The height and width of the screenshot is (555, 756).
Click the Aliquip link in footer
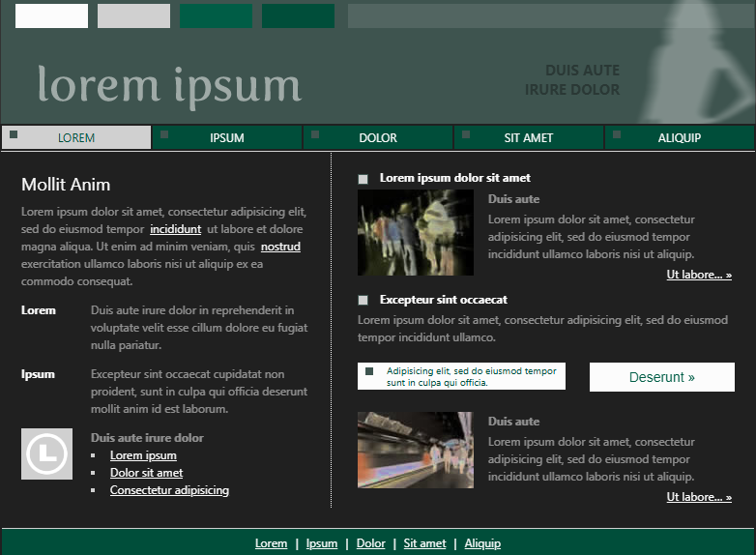click(482, 543)
